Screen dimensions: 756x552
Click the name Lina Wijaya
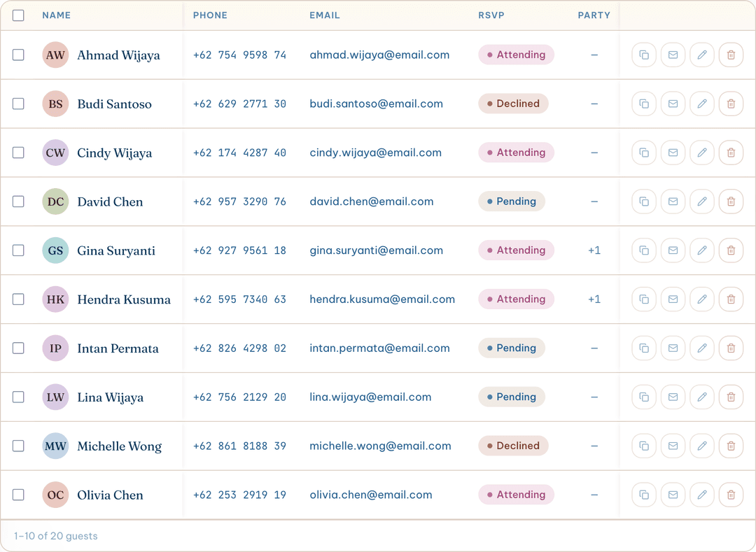tap(111, 397)
